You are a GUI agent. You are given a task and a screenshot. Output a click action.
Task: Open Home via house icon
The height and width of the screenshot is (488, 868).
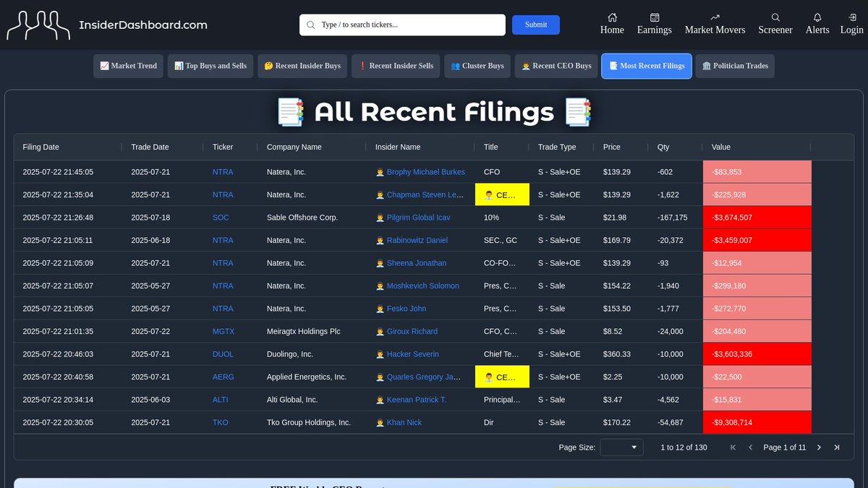612,17
